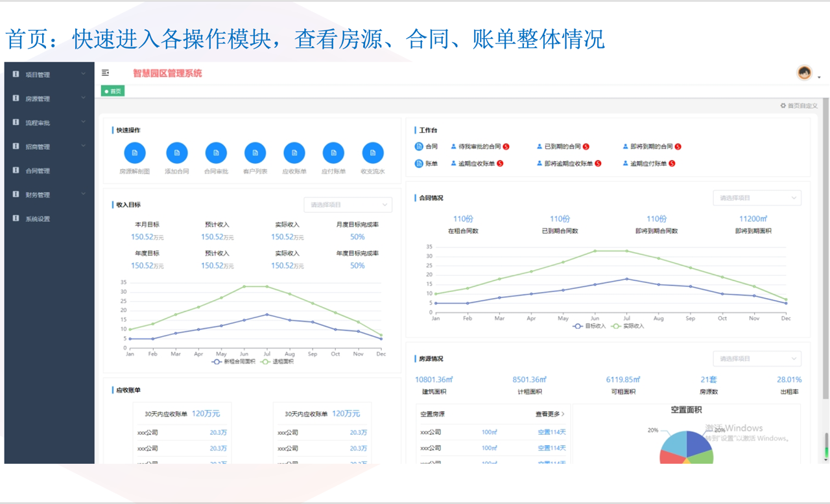
Task: Open 房源管理 in the sidebar menu
Action: [49, 98]
